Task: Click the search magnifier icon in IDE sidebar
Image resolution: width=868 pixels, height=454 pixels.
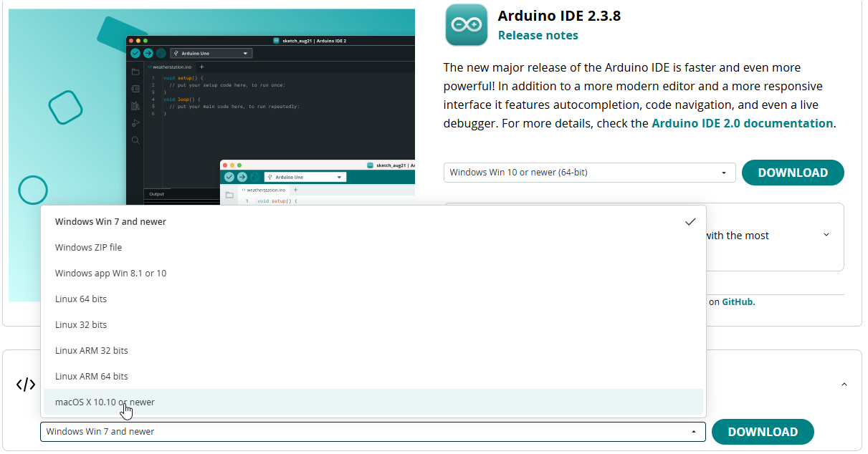Action: tap(135, 140)
